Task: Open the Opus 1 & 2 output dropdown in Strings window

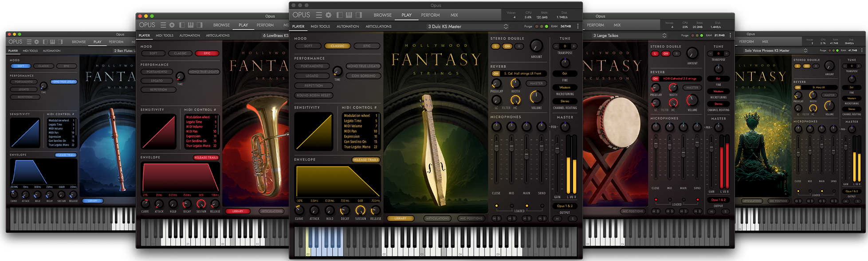Action: 565,206
